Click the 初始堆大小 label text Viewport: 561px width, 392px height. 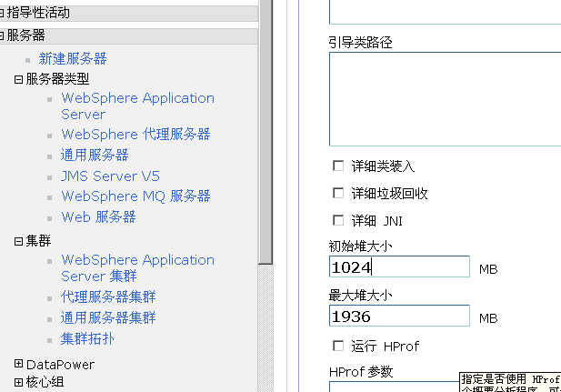coord(360,246)
